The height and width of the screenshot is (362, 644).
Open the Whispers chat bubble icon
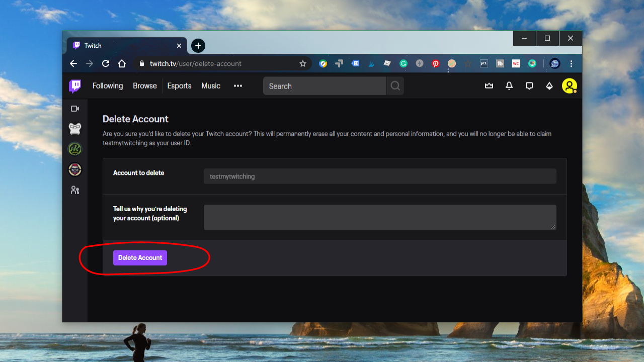529,86
